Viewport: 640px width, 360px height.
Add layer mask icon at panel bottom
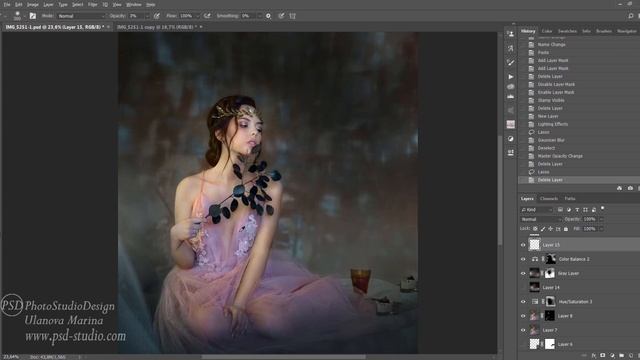click(x=603, y=356)
